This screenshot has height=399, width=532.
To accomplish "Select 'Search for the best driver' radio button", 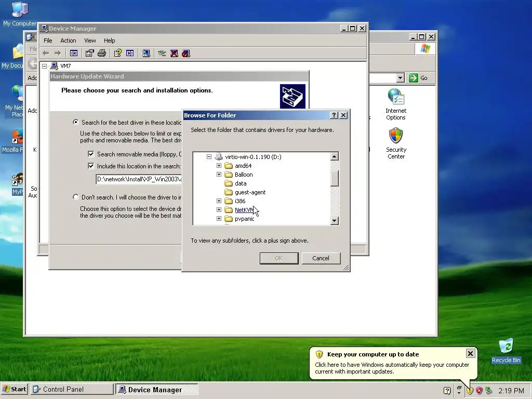I will (x=76, y=122).
